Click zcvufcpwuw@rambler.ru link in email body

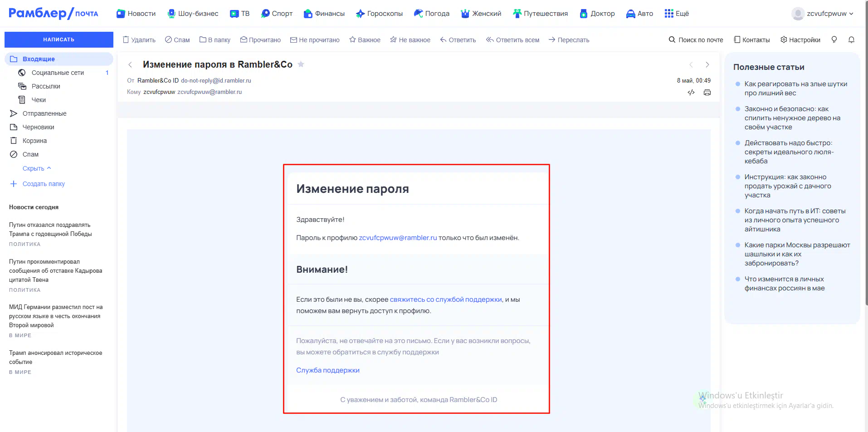tap(398, 238)
